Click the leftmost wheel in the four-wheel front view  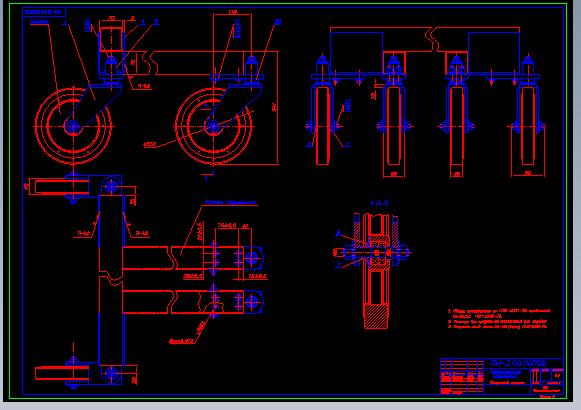(323, 126)
